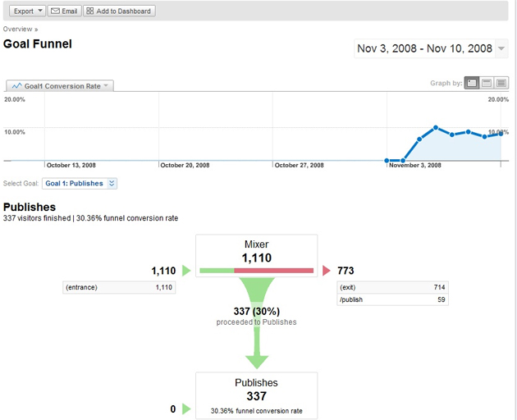Go to the Overview breadcrumb link
Image resolution: width=517 pixels, height=420 pixels.
18,29
